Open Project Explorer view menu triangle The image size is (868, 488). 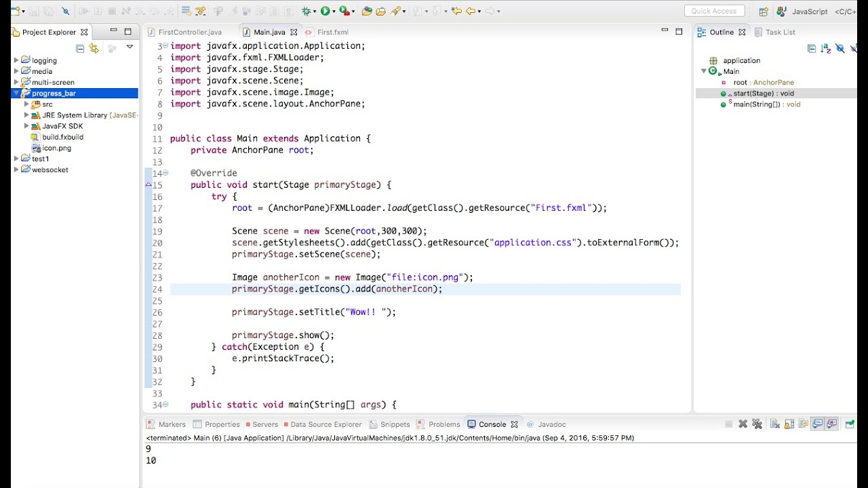tap(130, 47)
